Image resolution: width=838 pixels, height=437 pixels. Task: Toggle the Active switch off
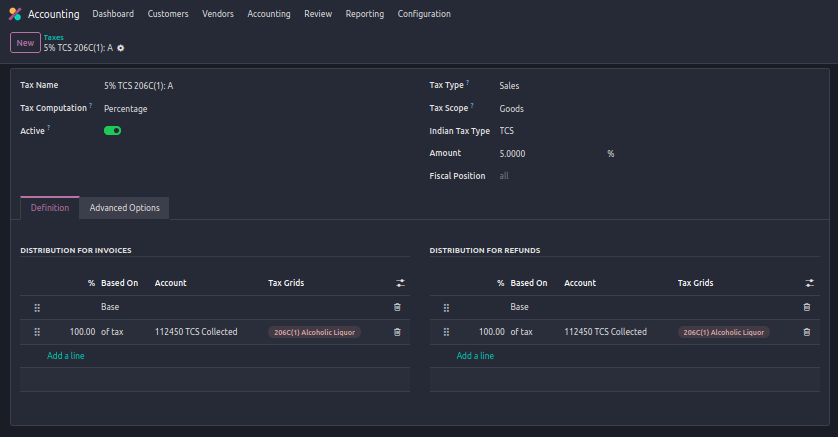[x=112, y=130]
